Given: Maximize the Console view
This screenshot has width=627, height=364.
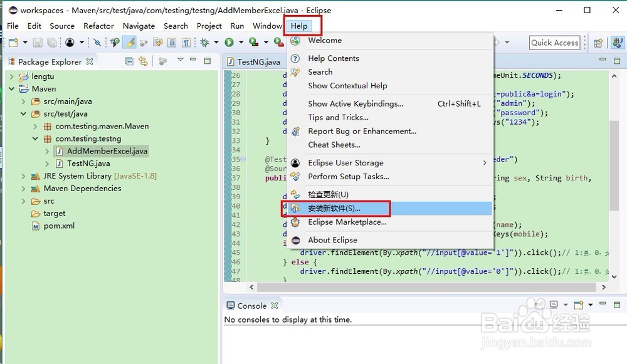Looking at the screenshot, I should (617, 305).
